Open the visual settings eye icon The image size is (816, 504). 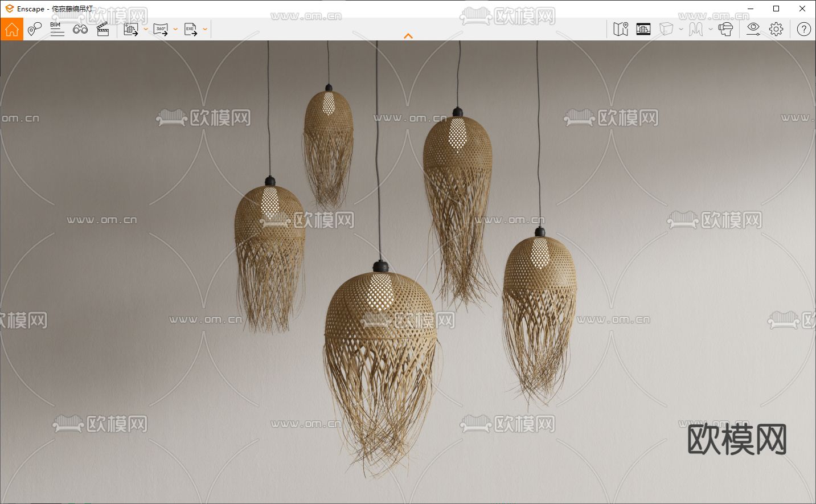753,29
